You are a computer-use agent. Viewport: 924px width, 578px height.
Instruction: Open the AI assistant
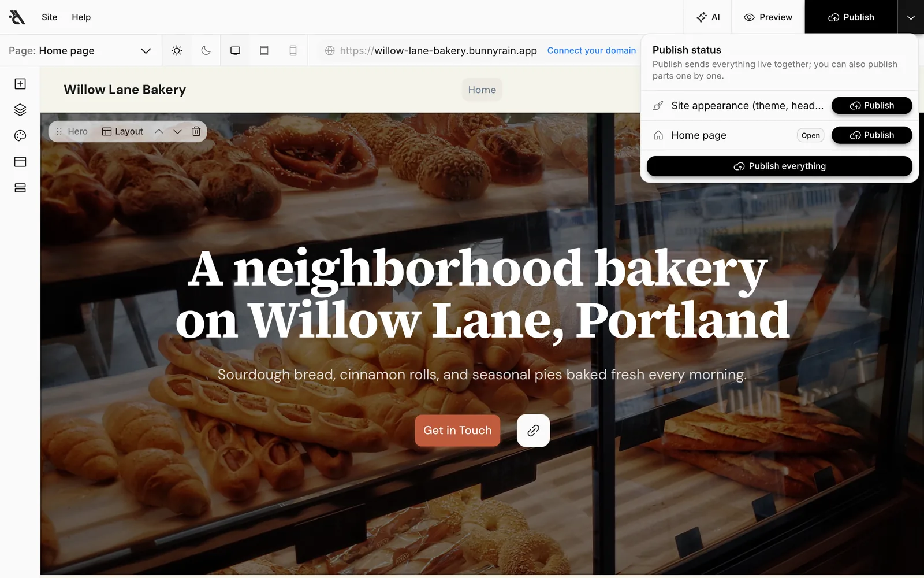[x=708, y=17]
